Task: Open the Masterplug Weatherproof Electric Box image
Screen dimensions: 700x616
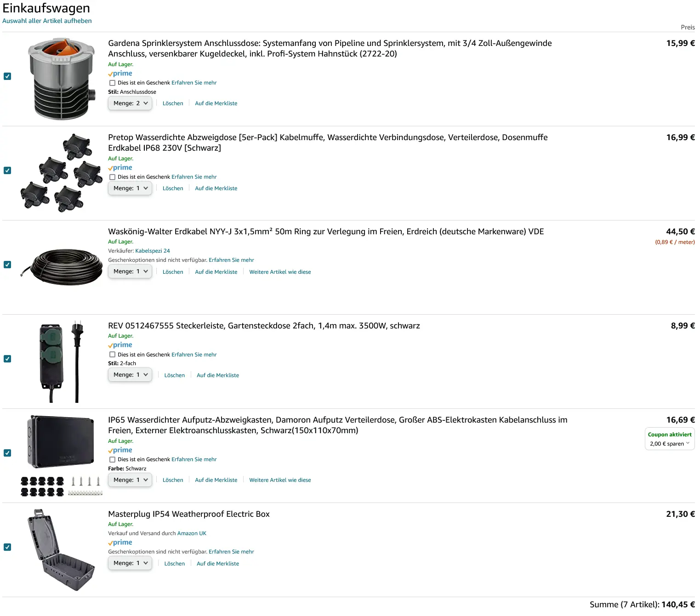Action: (62, 549)
